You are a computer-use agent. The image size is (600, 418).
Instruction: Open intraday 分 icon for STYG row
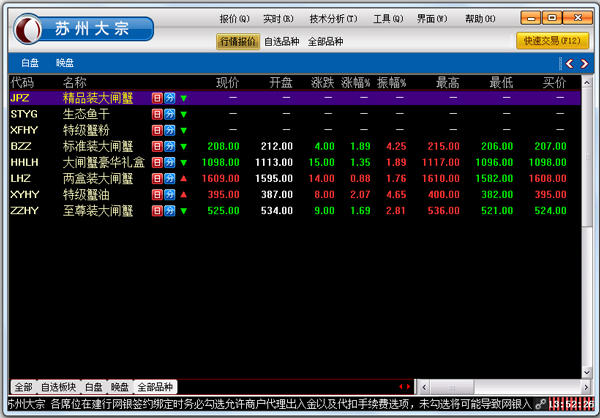point(170,114)
